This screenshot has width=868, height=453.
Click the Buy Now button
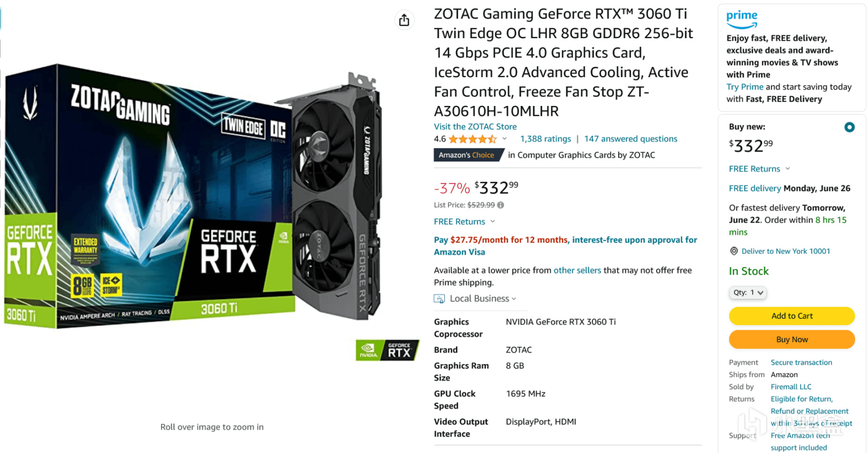[792, 340]
